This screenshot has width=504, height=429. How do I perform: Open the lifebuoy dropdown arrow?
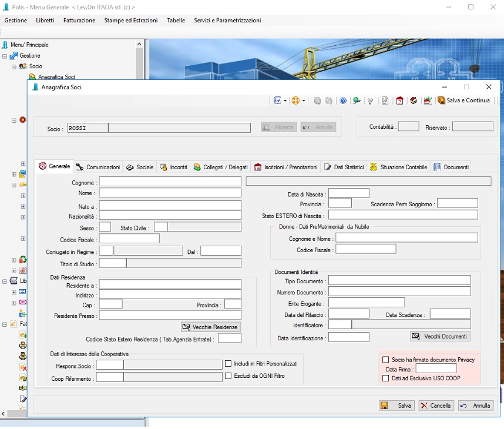tap(304, 101)
